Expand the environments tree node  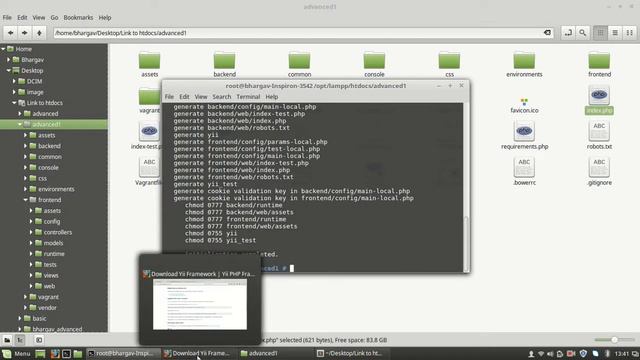point(25,189)
